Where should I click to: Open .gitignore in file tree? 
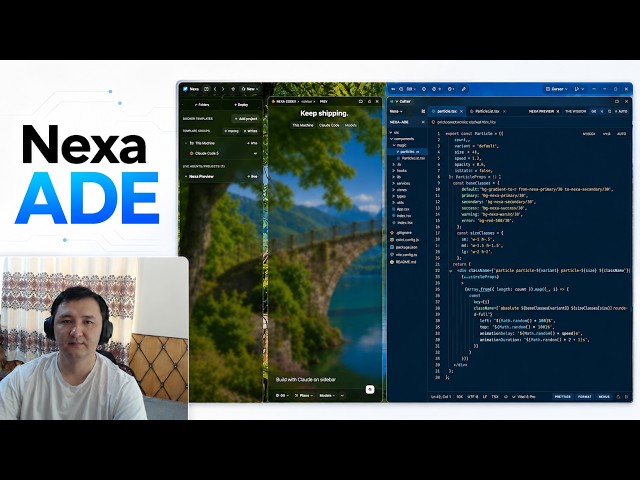pyautogui.click(x=401, y=233)
